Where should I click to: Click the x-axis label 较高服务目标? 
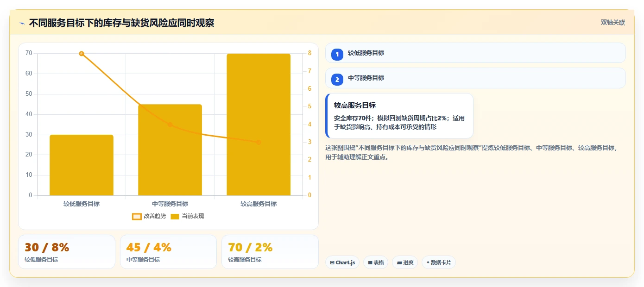[x=259, y=204]
